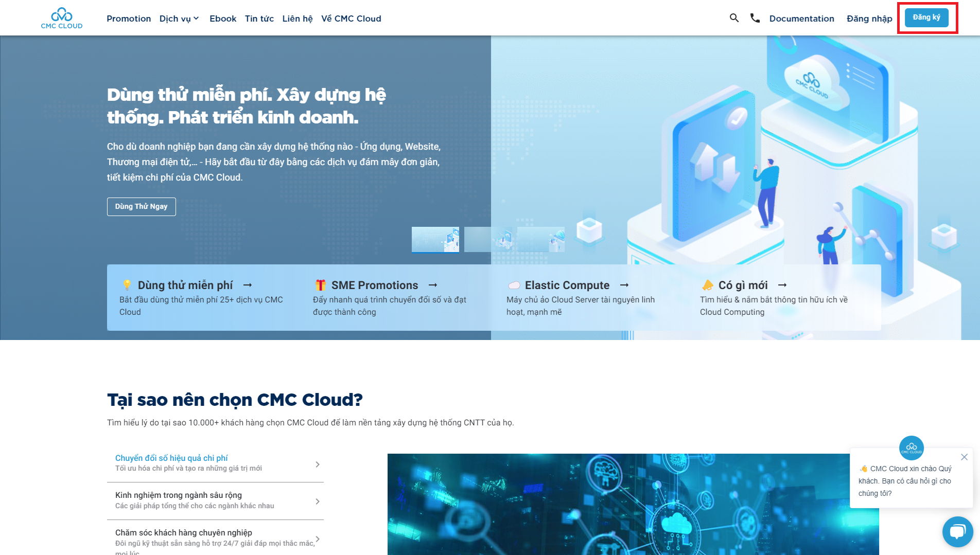This screenshot has width=980, height=555.
Task: Click the cloud network technology image
Action: [x=633, y=504]
